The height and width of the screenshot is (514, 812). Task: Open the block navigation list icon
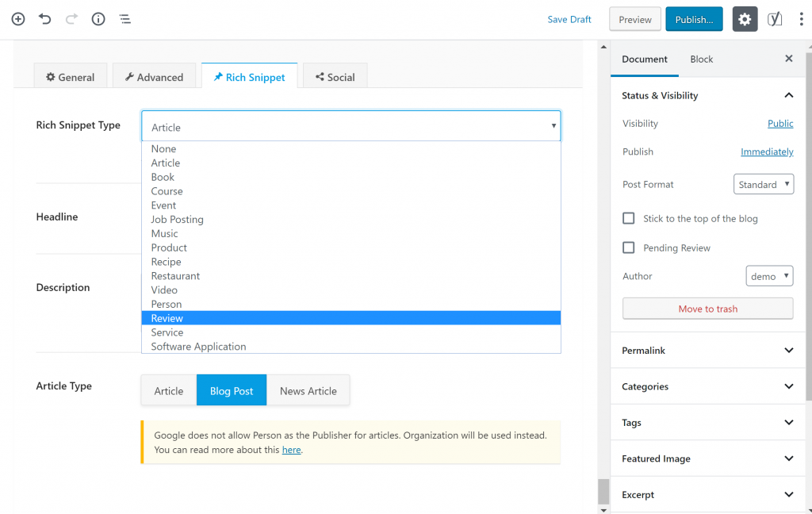125,19
